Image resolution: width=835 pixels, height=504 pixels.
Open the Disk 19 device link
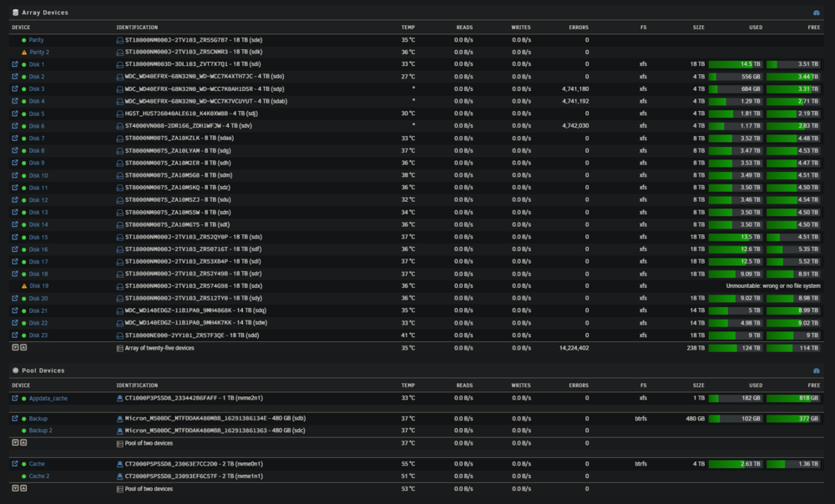[38, 286]
